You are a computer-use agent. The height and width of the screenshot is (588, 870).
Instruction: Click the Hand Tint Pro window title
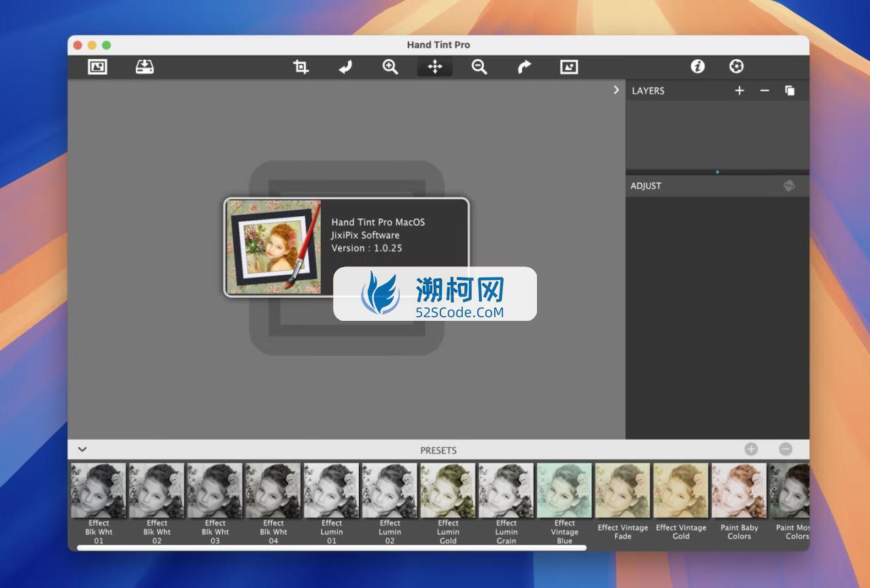click(438, 45)
